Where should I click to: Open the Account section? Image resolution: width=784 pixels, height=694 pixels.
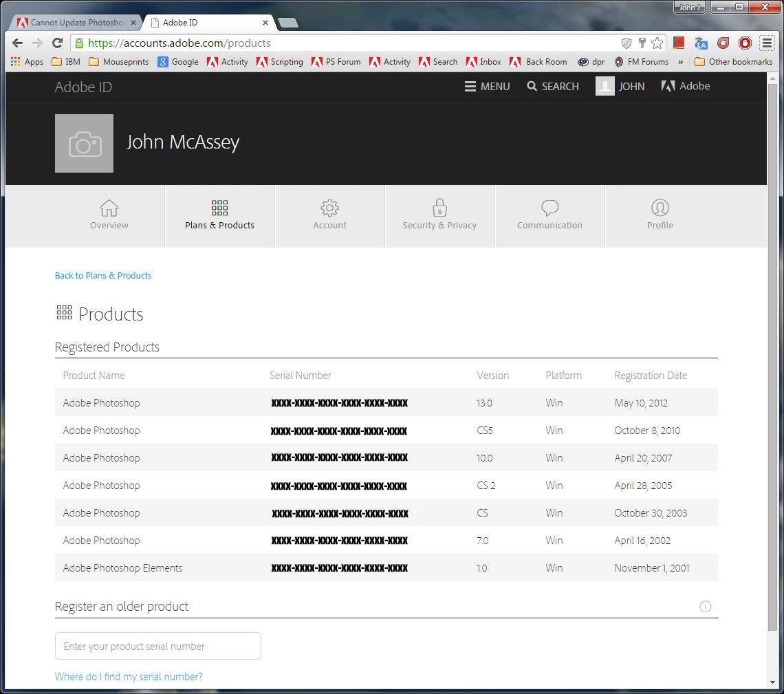pos(329,215)
